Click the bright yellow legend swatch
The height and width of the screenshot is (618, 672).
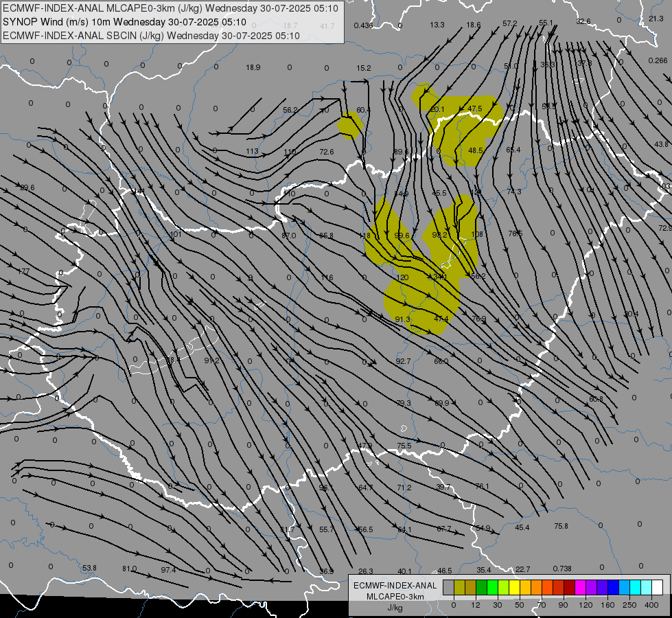click(515, 587)
